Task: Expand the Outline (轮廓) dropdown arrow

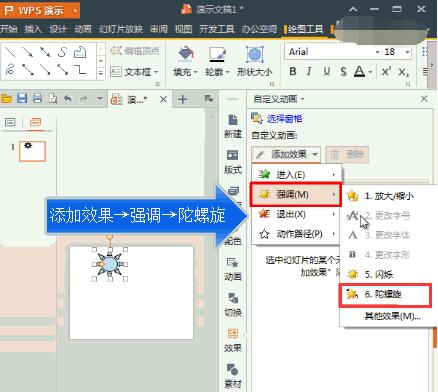Action: coord(228,72)
